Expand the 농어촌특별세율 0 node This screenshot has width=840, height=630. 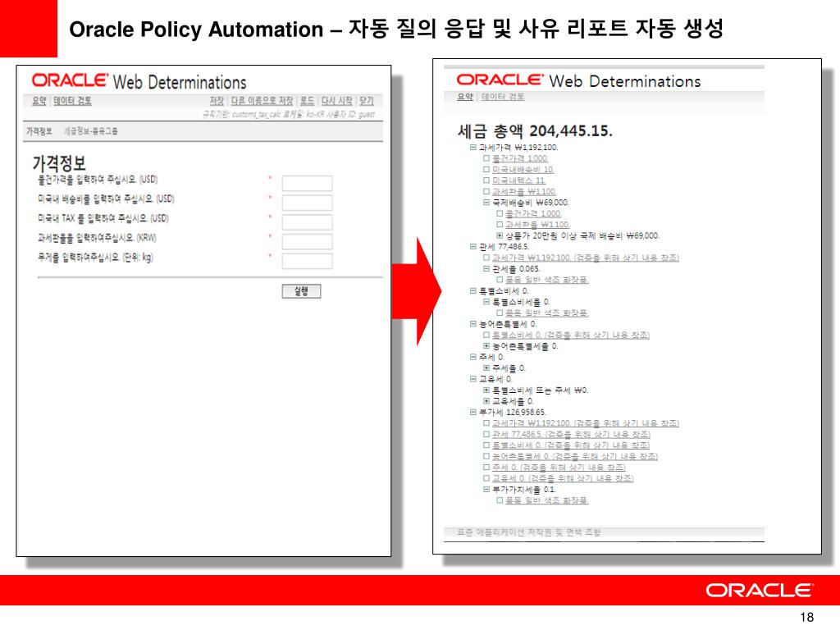[486, 346]
